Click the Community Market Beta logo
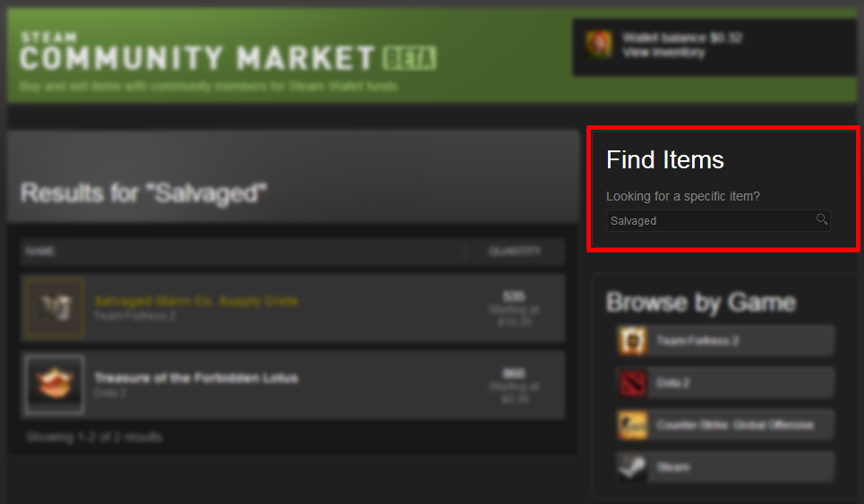864x504 pixels. (228, 53)
